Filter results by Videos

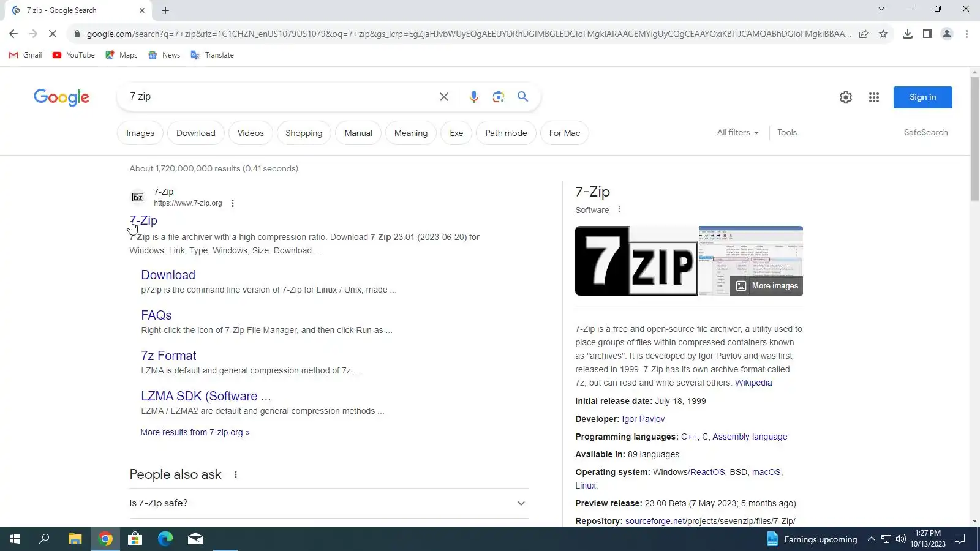pos(251,133)
